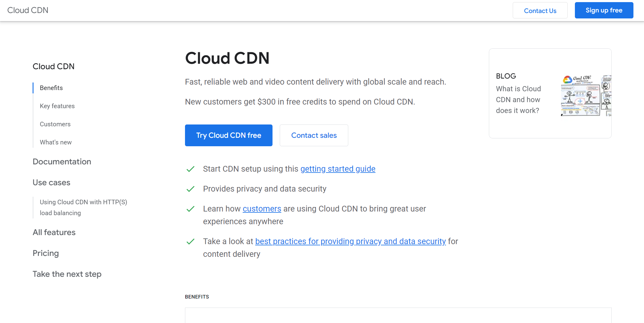The width and height of the screenshot is (644, 323).
Task: Go to Use cases section in sidebar
Action: coord(51,182)
